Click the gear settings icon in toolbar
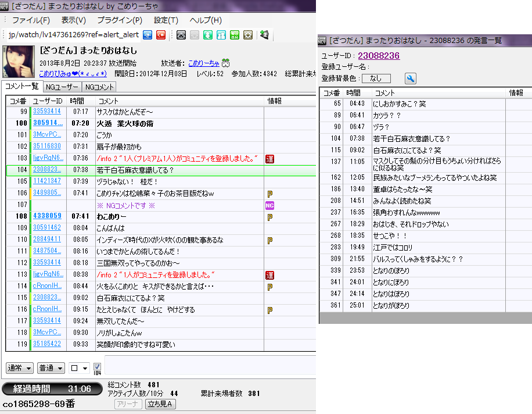Screen dimensions: 532x414 [248, 35]
